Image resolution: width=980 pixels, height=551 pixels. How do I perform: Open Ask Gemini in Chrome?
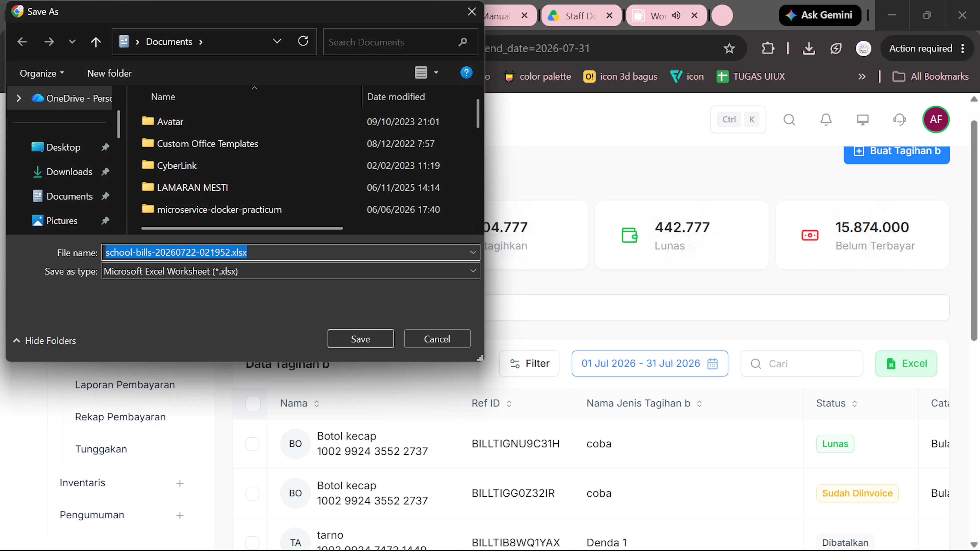820,15
